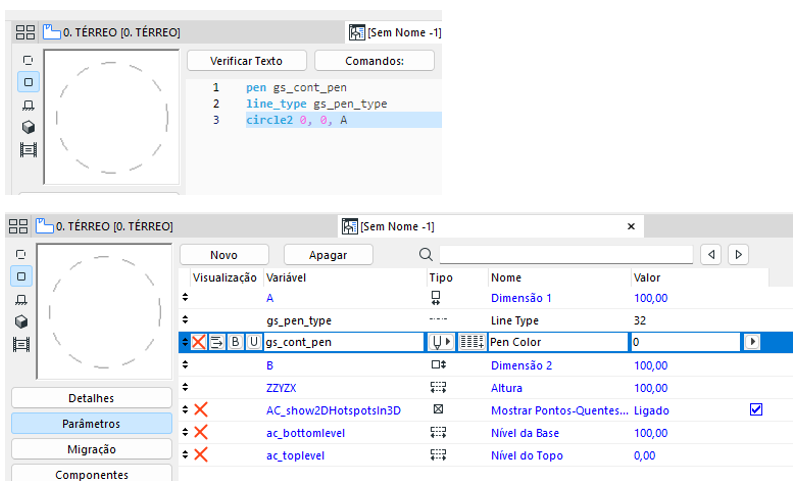Select the side elevation view icon in the upper editor sidebar

click(x=28, y=106)
